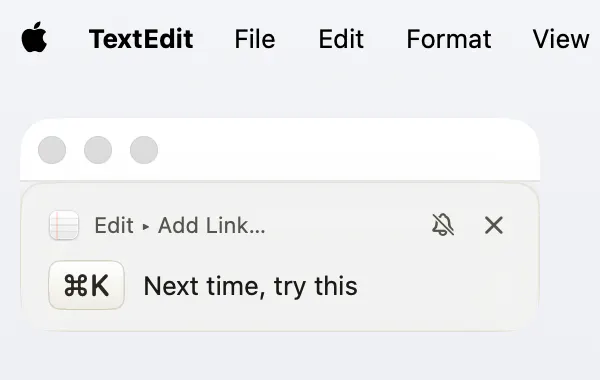Dismiss the shortcut tip with the X
The image size is (600, 380).
pyautogui.click(x=494, y=225)
